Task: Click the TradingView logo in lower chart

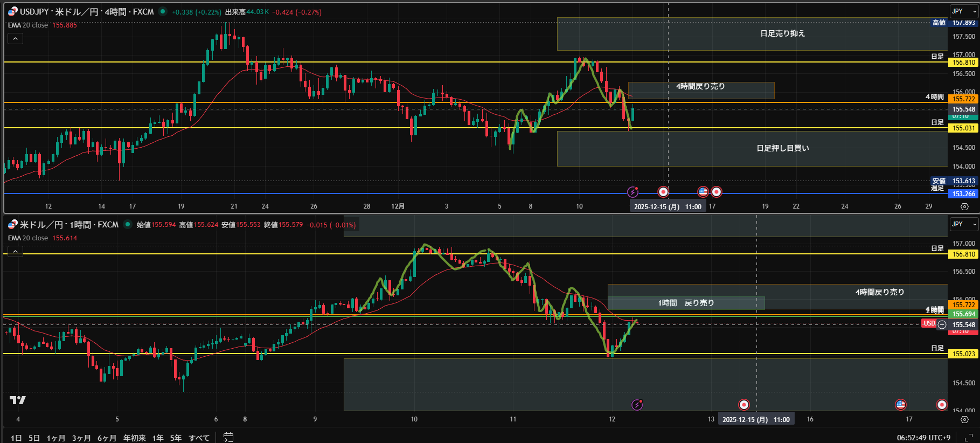Action: (18, 400)
